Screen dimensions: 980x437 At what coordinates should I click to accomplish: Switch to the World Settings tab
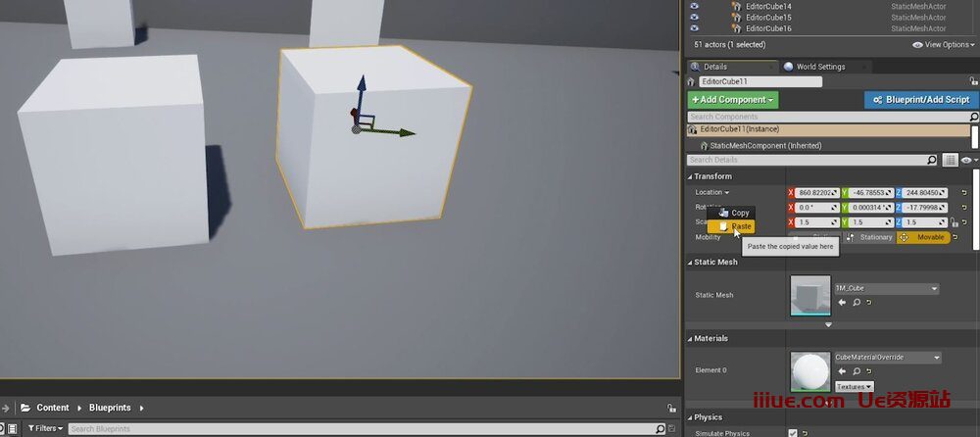tap(820, 67)
